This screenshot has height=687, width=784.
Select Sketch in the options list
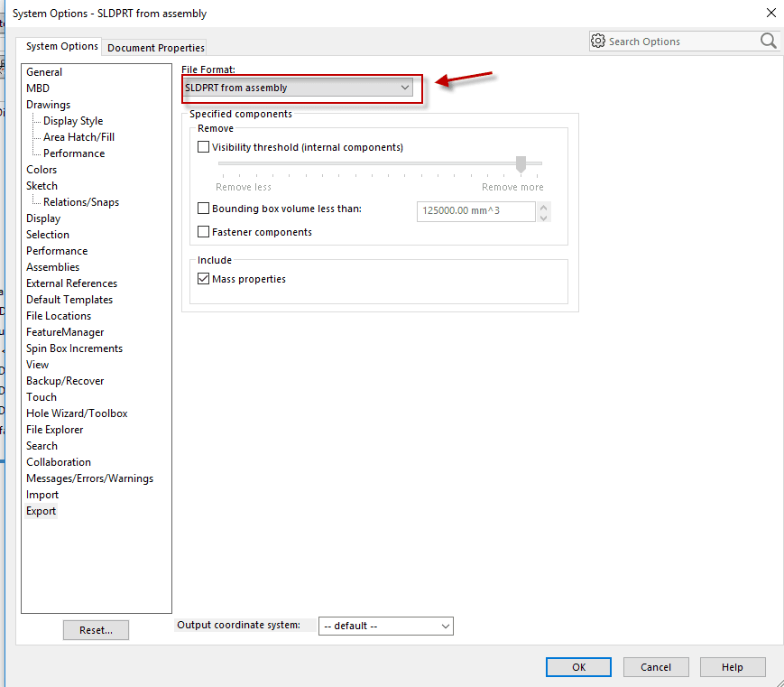point(42,186)
